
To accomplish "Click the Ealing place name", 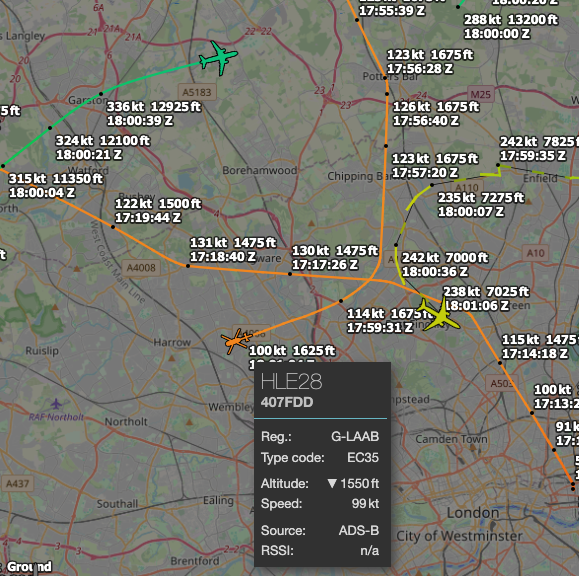I will coord(218,501).
